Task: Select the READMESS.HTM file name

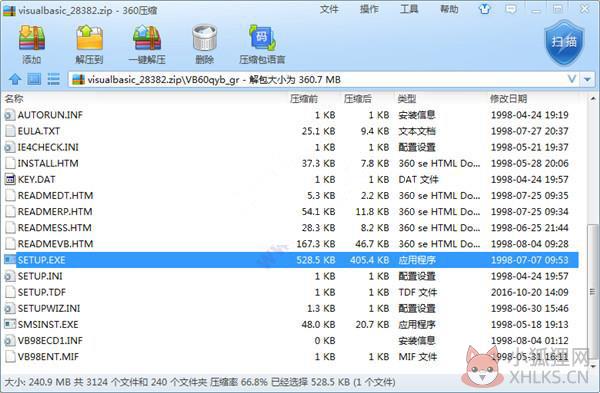Action: tap(55, 228)
